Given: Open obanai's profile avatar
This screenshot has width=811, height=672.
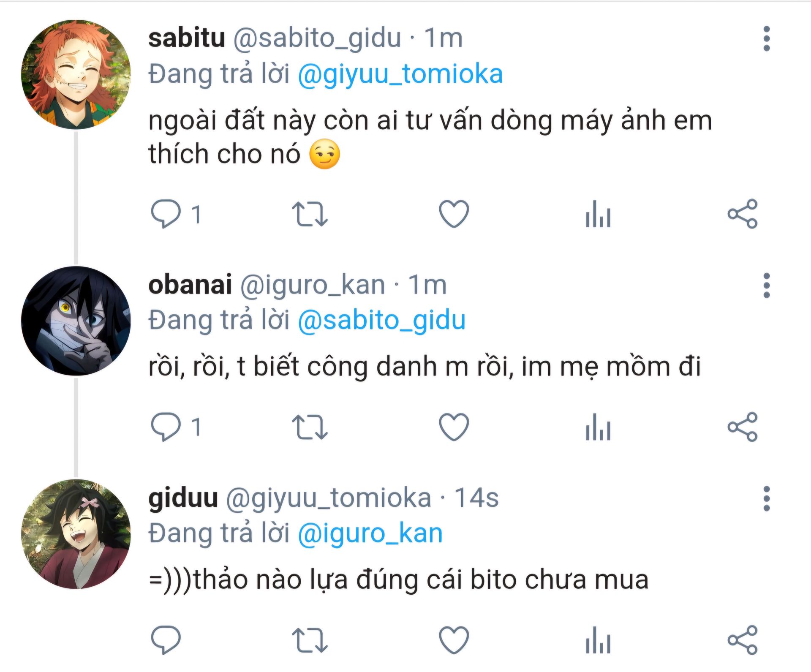Looking at the screenshot, I should [x=76, y=321].
